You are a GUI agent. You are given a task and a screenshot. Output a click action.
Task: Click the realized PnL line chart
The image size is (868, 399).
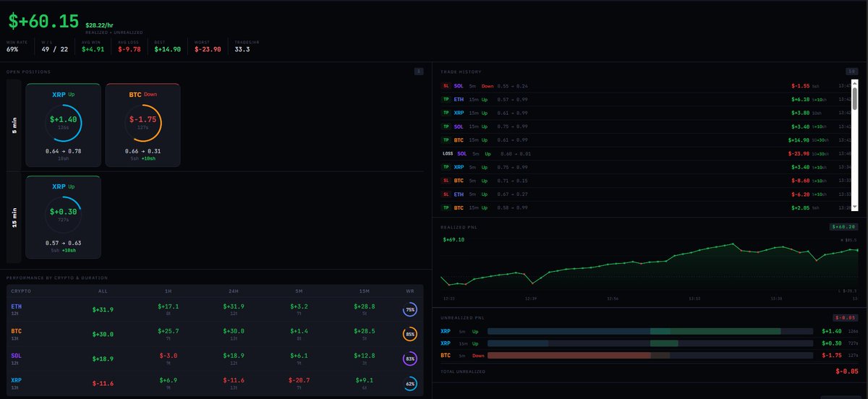[649, 267]
